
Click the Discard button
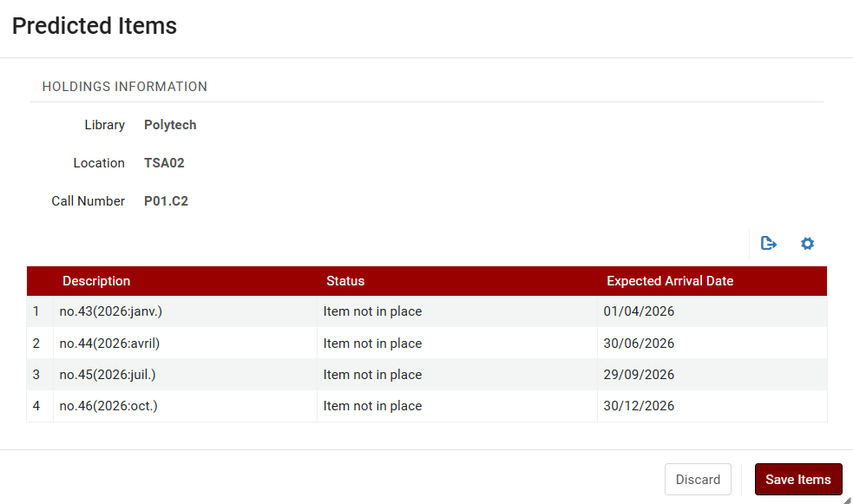pyautogui.click(x=698, y=480)
